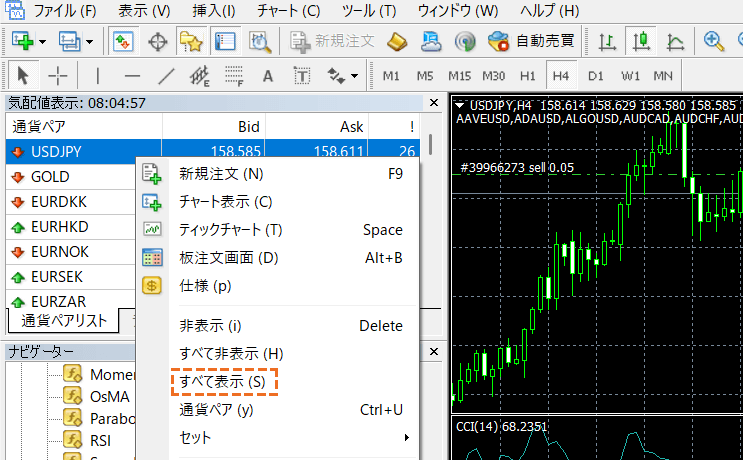Pick the vertical line drawing tool
The image size is (743, 460).
click(97, 76)
